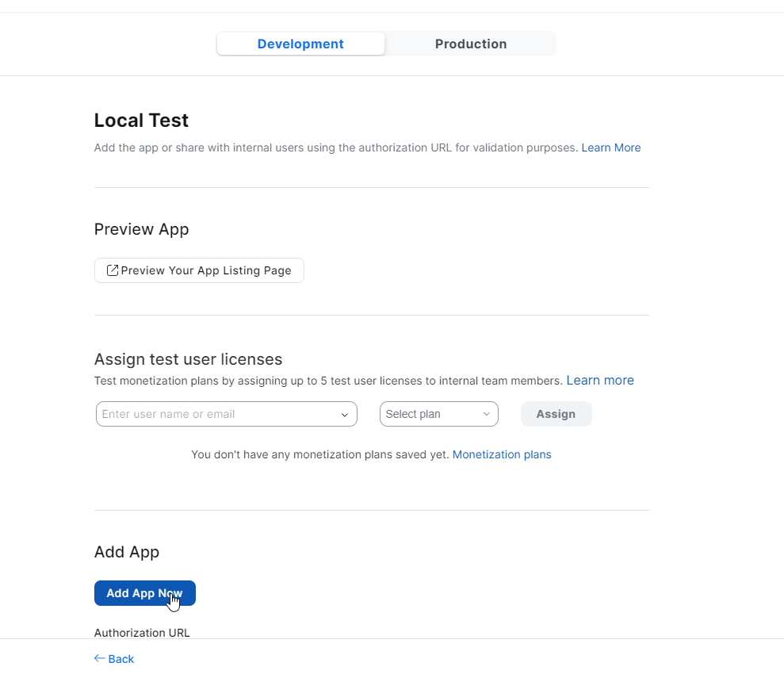Click the external-link icon in Preview button
This screenshot has width=784, height=674.
pos(113,270)
